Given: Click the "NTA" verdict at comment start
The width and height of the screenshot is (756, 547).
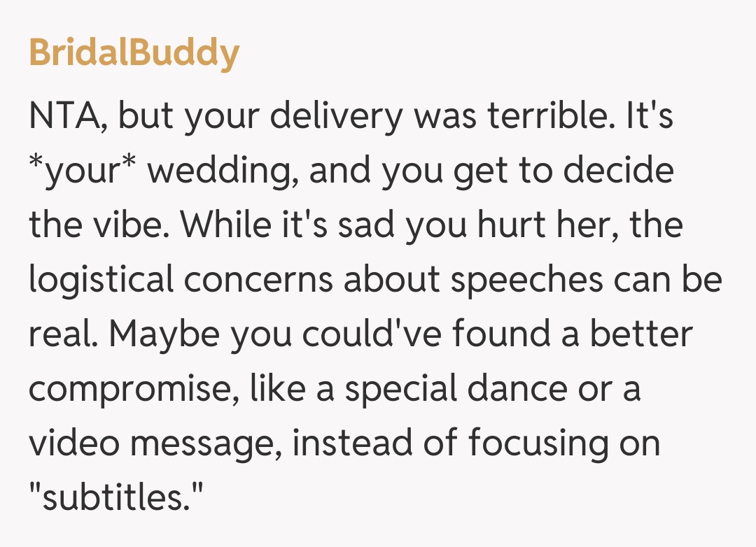Looking at the screenshot, I should coord(64,115).
